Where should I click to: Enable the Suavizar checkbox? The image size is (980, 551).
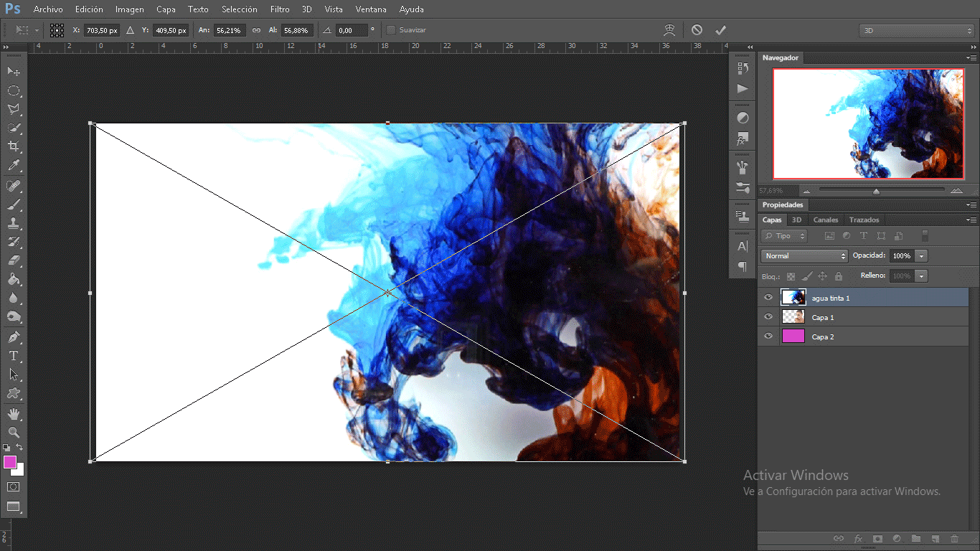pos(391,30)
